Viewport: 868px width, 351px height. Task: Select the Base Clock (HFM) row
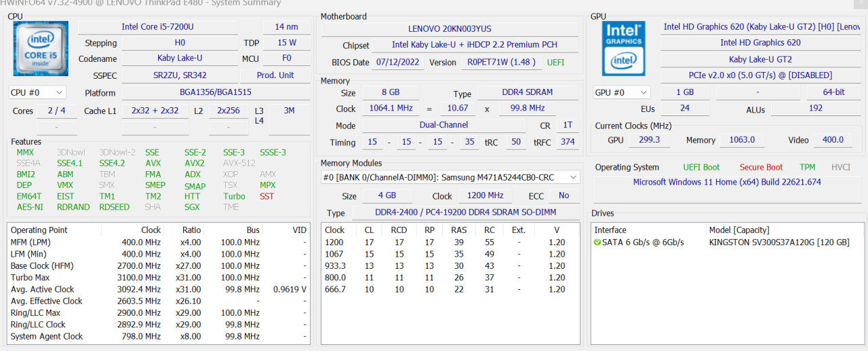tap(159, 265)
